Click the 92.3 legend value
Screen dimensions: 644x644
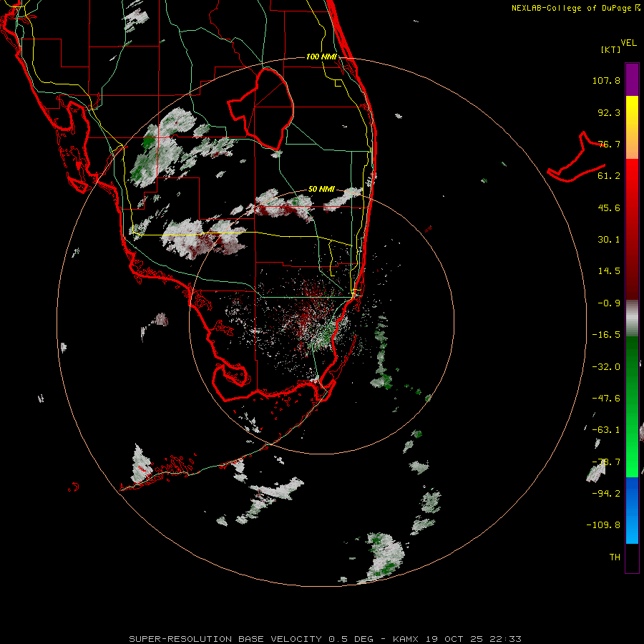pos(609,112)
